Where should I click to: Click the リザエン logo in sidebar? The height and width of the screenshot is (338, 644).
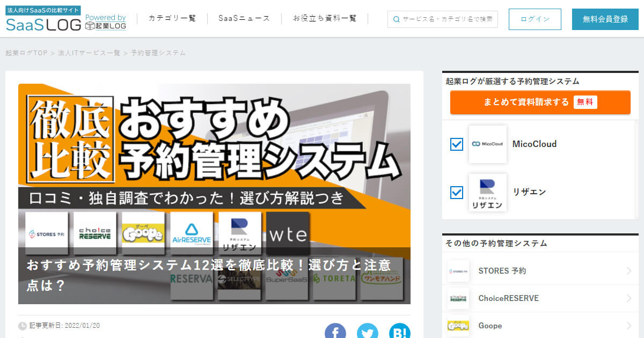[x=487, y=192]
